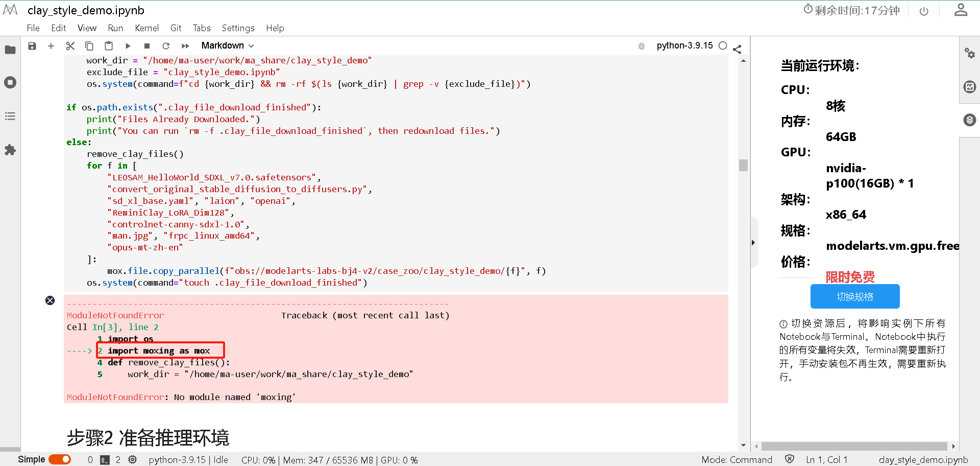Click the 步骤2 准备推理环境 heading
Viewport: 980px width, 466px height.
coord(148,438)
